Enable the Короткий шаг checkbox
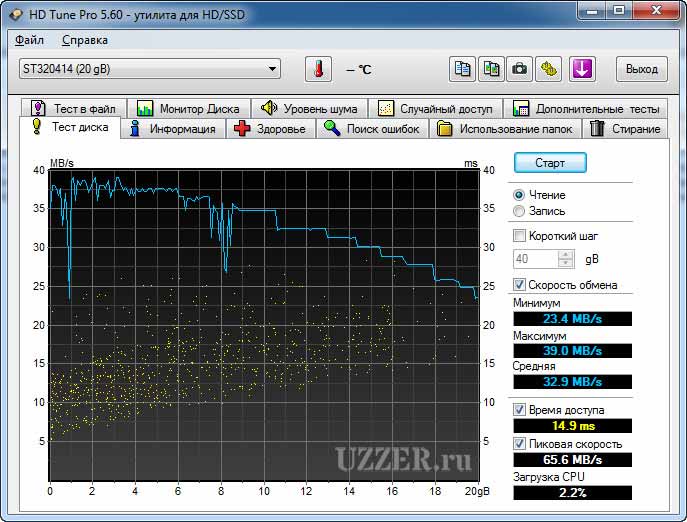 pyautogui.click(x=519, y=236)
